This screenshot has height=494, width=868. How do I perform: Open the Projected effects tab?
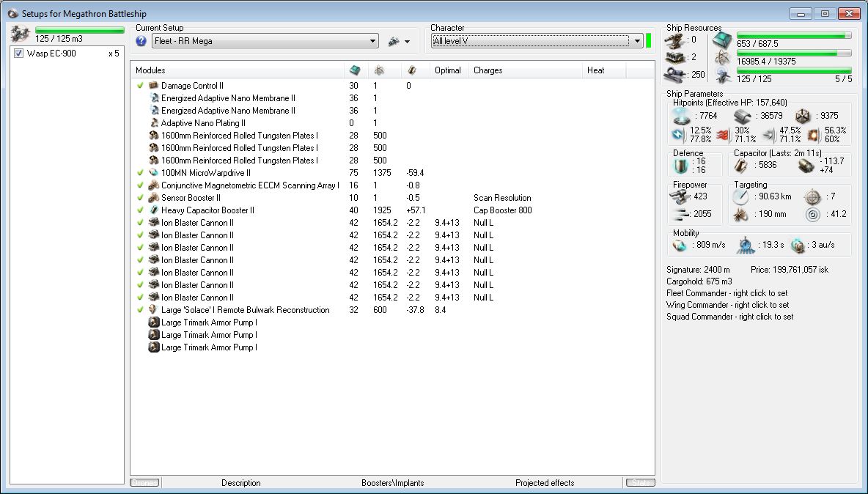(x=545, y=483)
